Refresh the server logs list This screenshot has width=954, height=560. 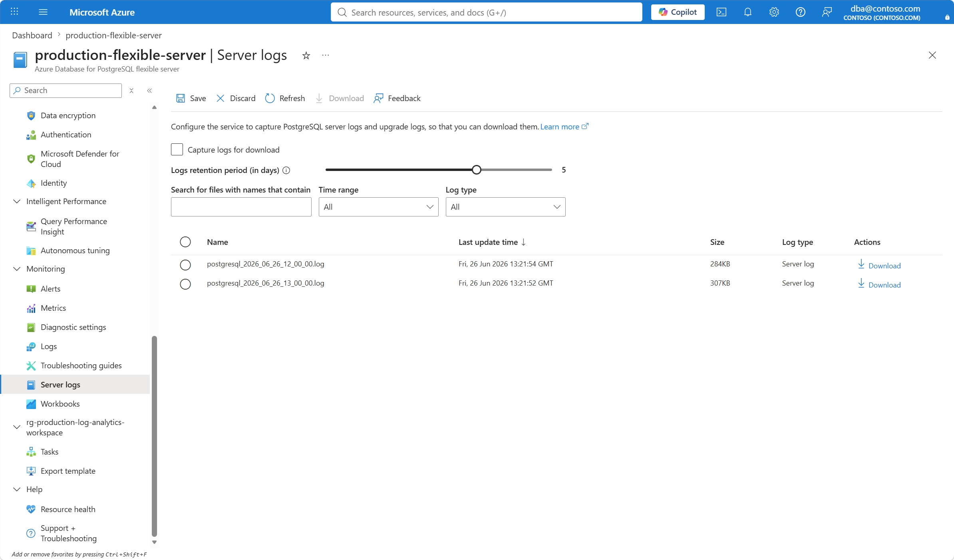point(285,98)
